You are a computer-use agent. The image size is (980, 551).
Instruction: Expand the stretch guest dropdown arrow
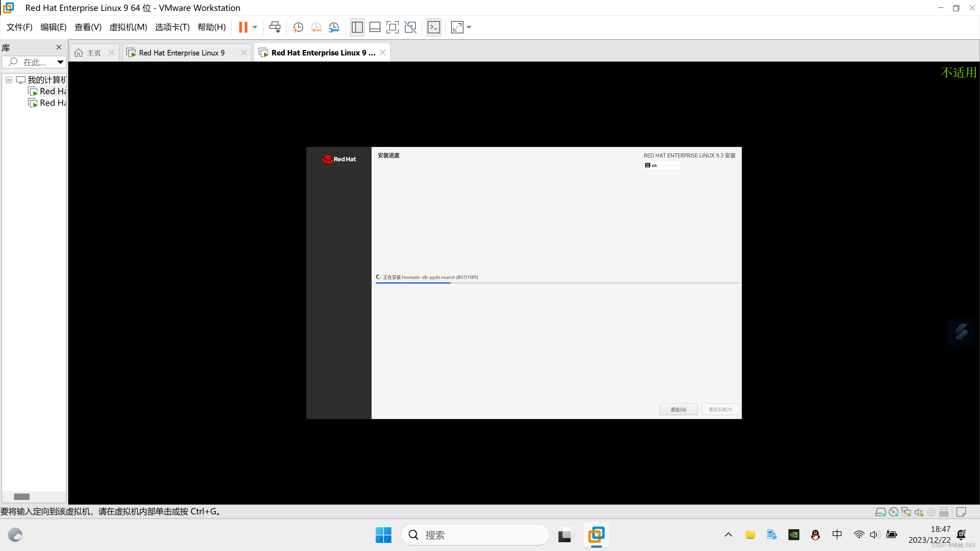coord(469,27)
